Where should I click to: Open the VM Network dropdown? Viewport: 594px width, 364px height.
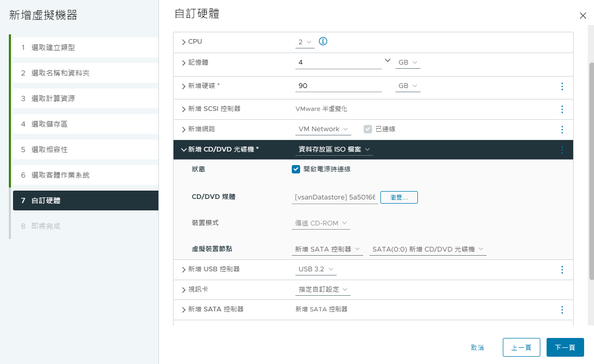(323, 129)
